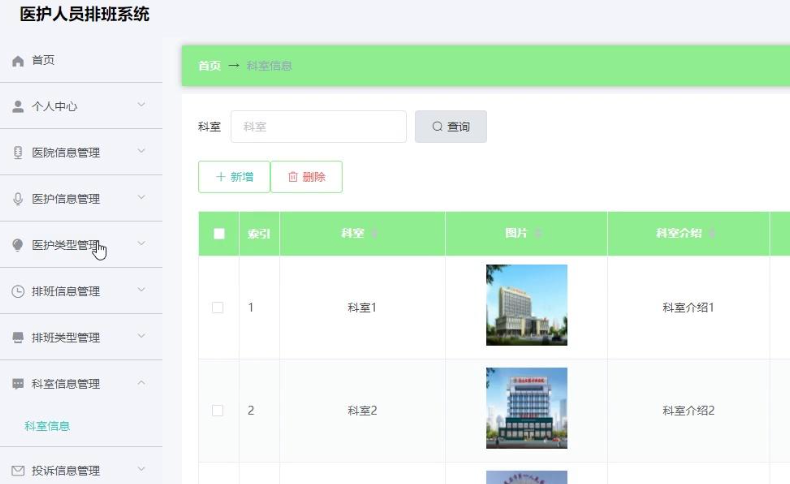
Task: Click the 医院信息管理 sidebar icon
Action: coord(18,153)
